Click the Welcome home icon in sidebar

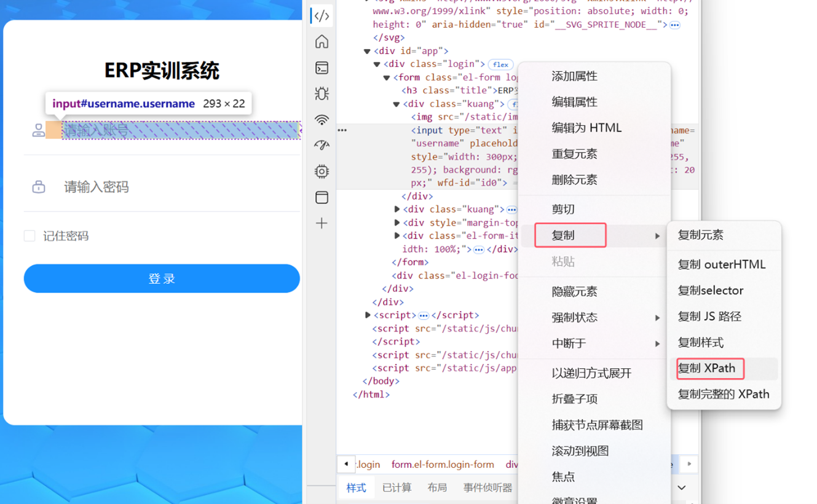point(322,42)
